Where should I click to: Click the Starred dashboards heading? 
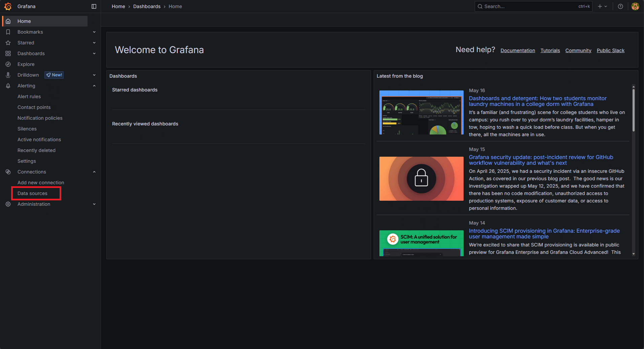tap(135, 90)
